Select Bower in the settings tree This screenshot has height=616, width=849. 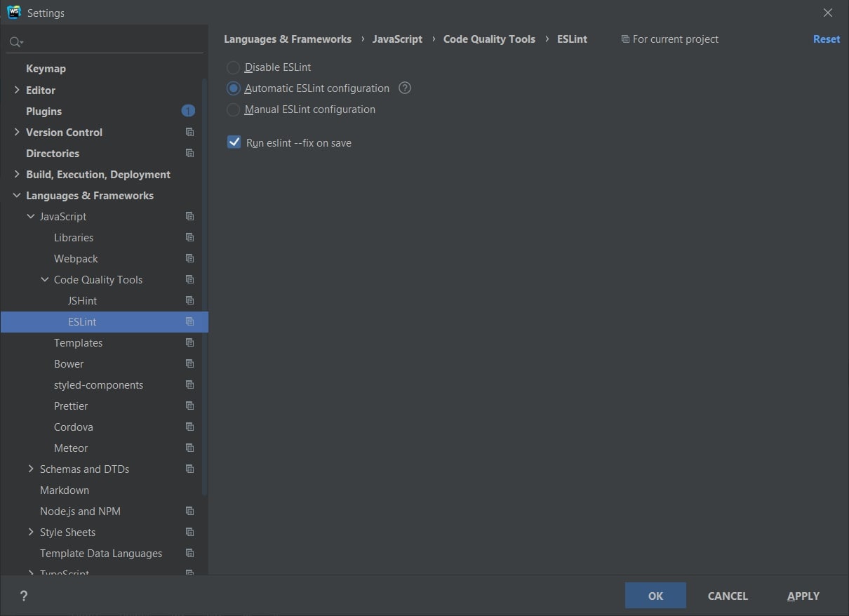[69, 363]
